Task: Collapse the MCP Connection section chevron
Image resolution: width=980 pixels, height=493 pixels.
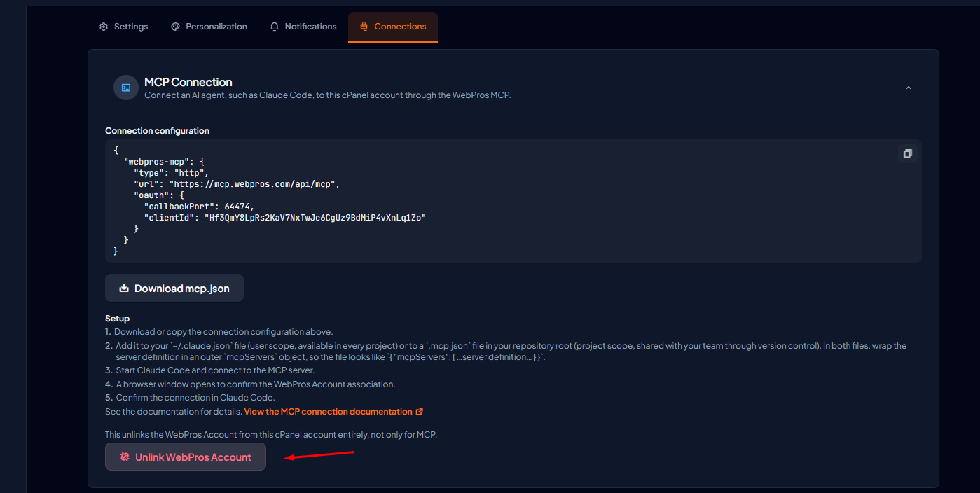Action: [909, 88]
